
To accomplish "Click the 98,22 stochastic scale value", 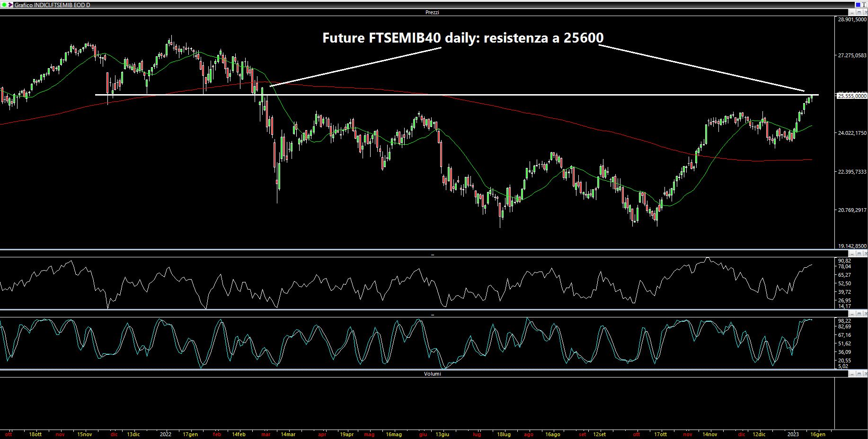I will pyautogui.click(x=844, y=321).
